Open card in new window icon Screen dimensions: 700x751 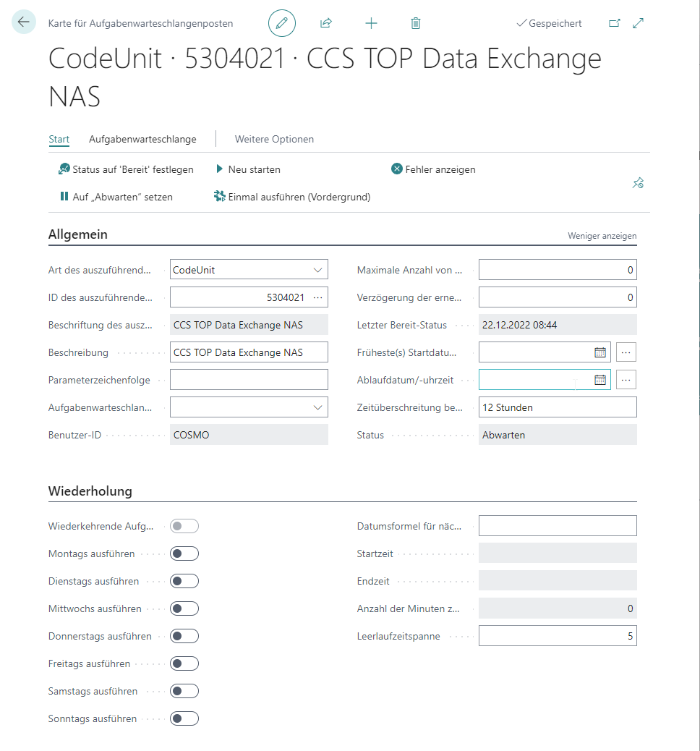614,23
